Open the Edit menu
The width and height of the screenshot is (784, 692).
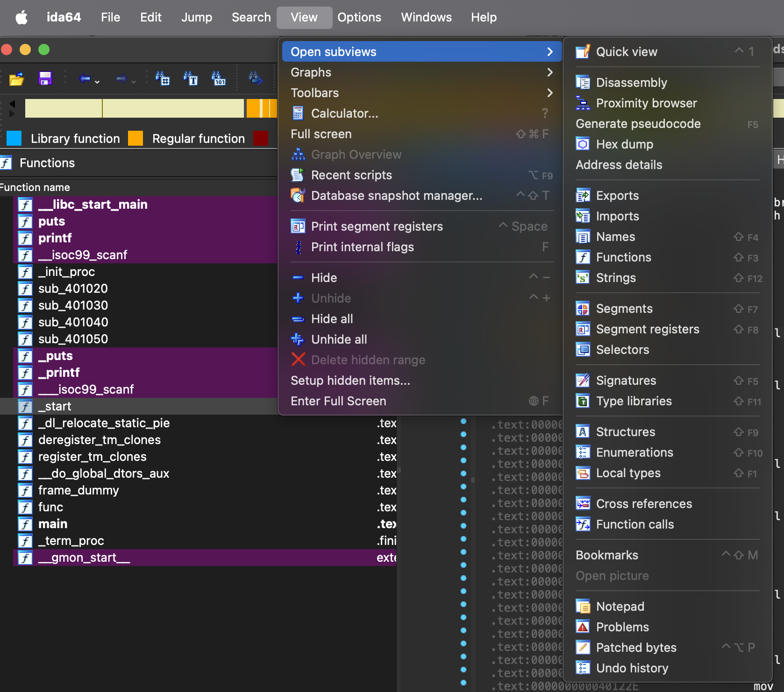coord(151,17)
